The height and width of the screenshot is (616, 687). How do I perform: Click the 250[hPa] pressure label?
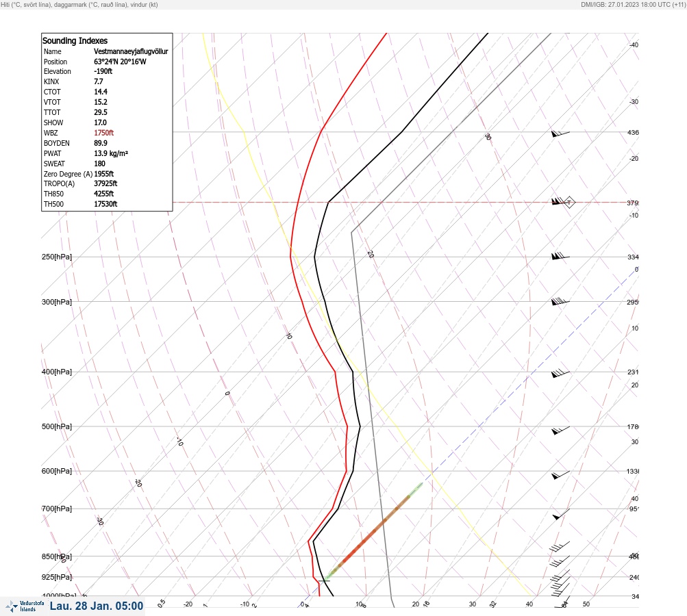(57, 257)
